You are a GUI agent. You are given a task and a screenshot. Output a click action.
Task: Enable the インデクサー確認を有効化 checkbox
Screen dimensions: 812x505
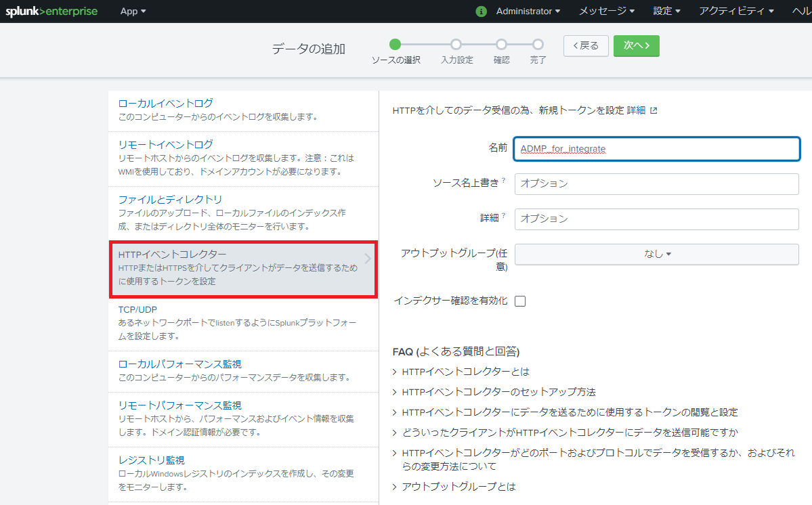(x=520, y=301)
